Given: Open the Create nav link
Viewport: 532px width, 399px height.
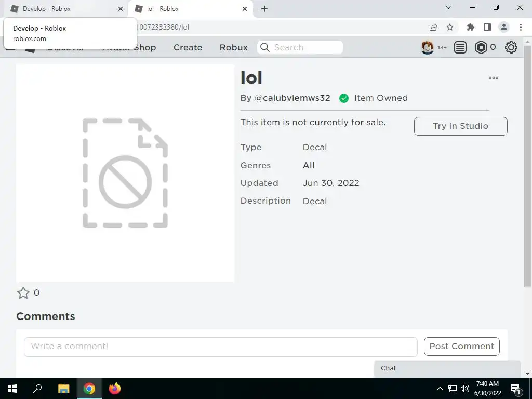Looking at the screenshot, I should [x=188, y=47].
